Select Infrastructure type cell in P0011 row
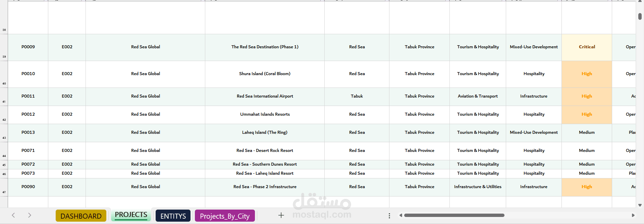Screen dimensions: 644x224 [534, 97]
